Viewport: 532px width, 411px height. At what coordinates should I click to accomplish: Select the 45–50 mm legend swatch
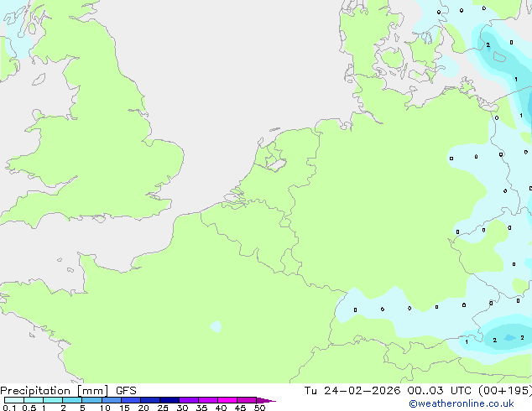(247, 400)
